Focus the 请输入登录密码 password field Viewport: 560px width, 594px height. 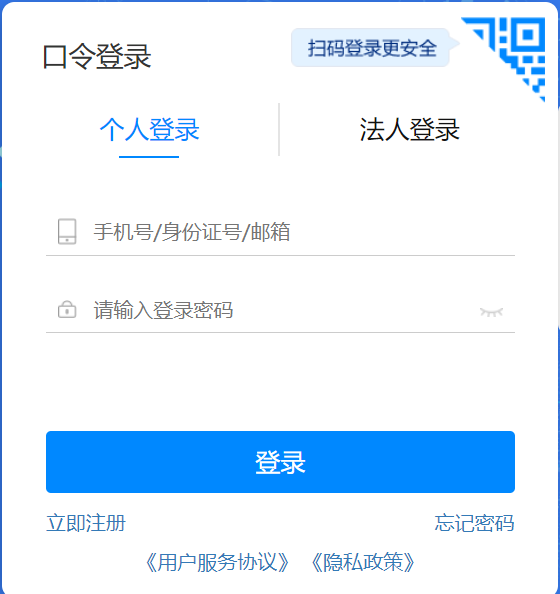pyautogui.click(x=280, y=310)
